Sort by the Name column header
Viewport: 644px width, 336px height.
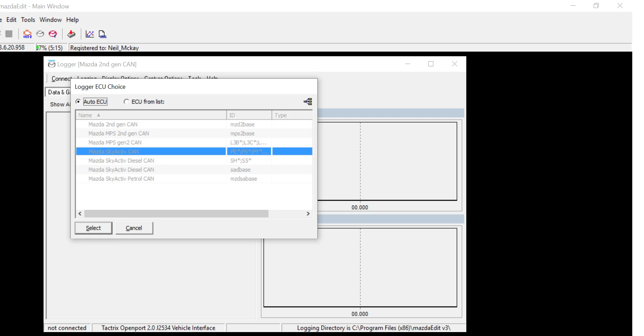(x=151, y=115)
